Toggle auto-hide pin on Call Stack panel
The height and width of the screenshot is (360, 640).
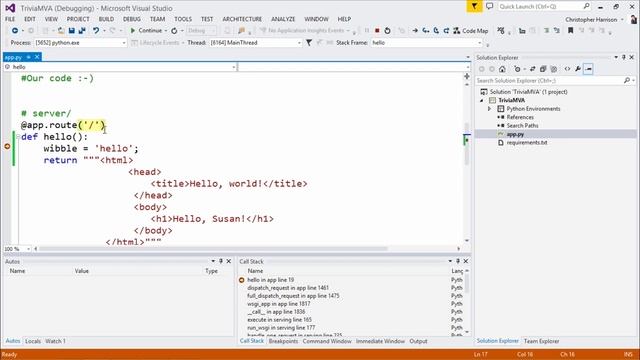[x=458, y=261]
